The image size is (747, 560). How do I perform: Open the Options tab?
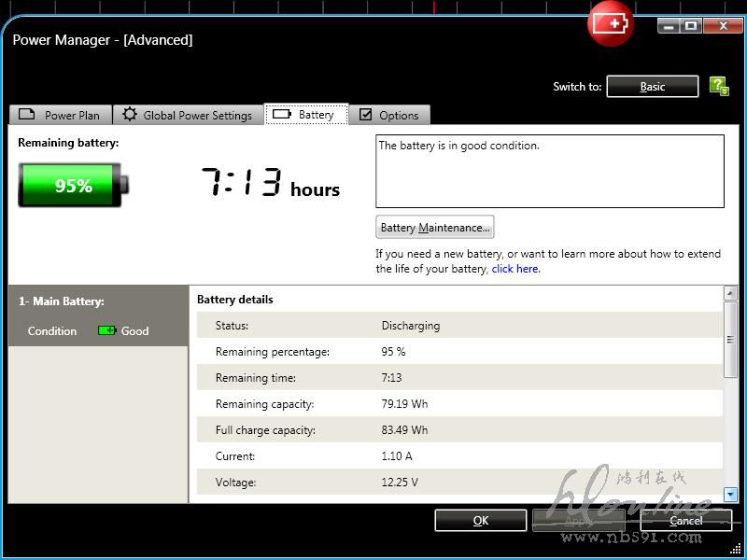tap(389, 115)
